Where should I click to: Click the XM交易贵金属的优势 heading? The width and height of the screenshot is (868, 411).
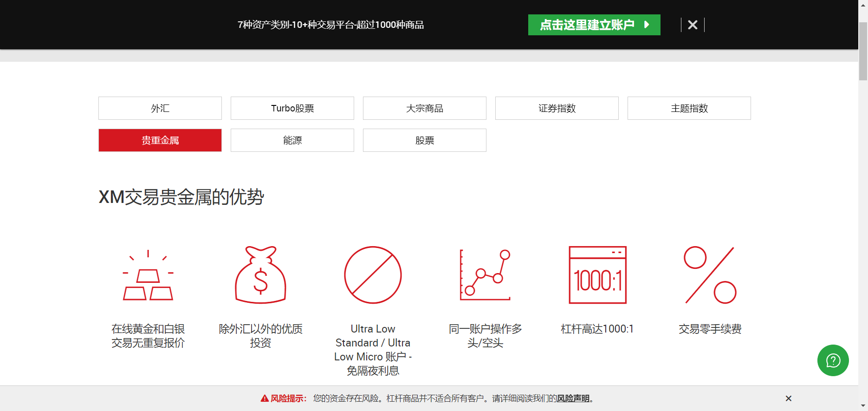point(181,197)
